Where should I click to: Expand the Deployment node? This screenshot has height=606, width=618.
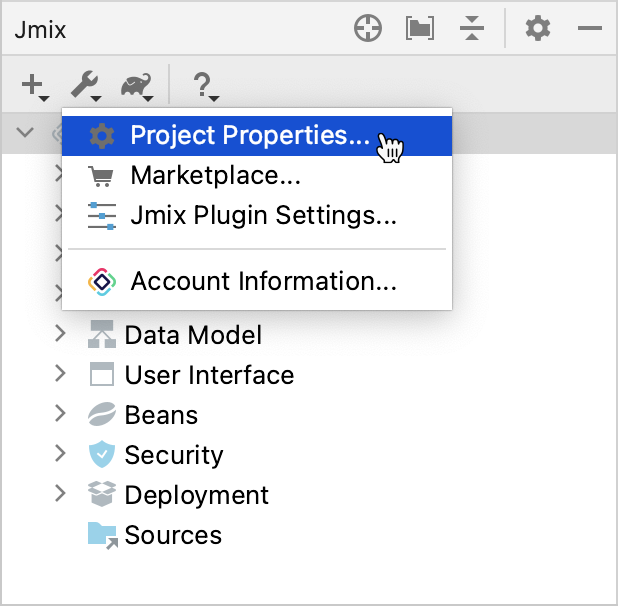click(60, 493)
